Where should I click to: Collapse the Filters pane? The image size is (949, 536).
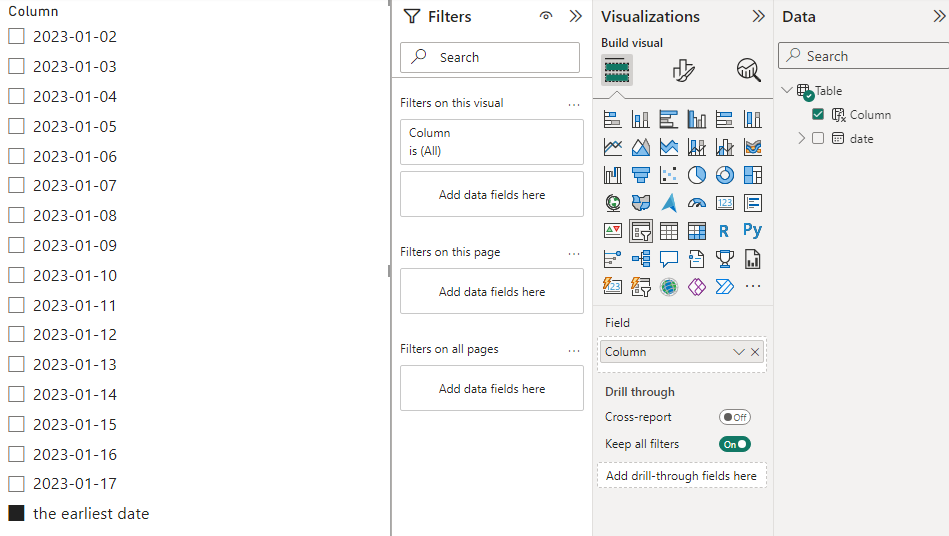point(576,16)
